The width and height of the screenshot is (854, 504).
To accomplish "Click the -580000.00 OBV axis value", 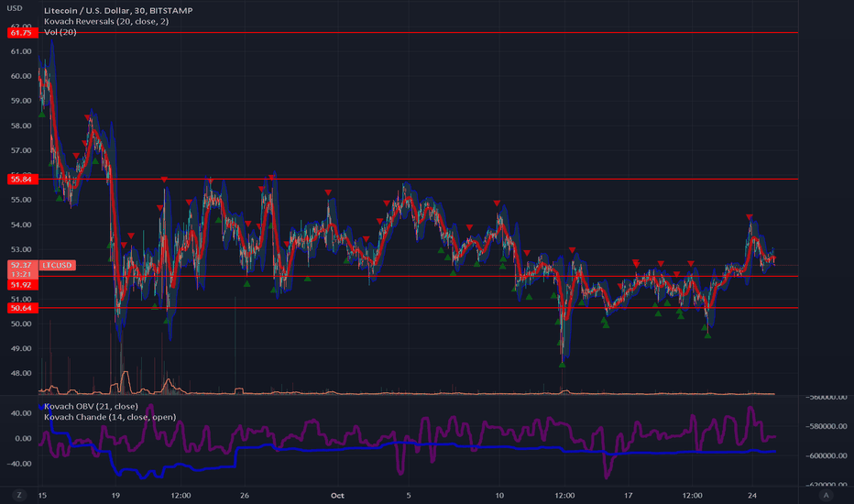I will coord(827,426).
